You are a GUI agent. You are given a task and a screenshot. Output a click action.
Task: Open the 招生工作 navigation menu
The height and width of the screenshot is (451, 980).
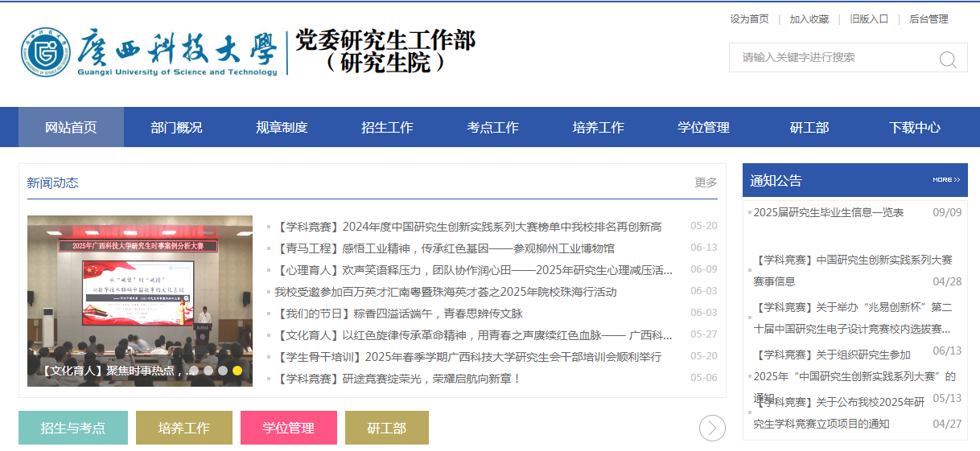click(x=387, y=127)
